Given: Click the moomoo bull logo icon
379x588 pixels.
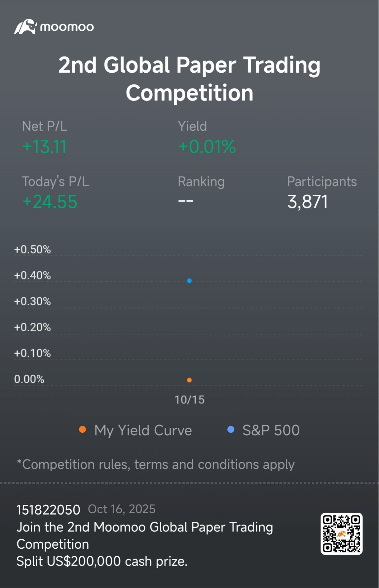Looking at the screenshot, I should coord(26,27).
